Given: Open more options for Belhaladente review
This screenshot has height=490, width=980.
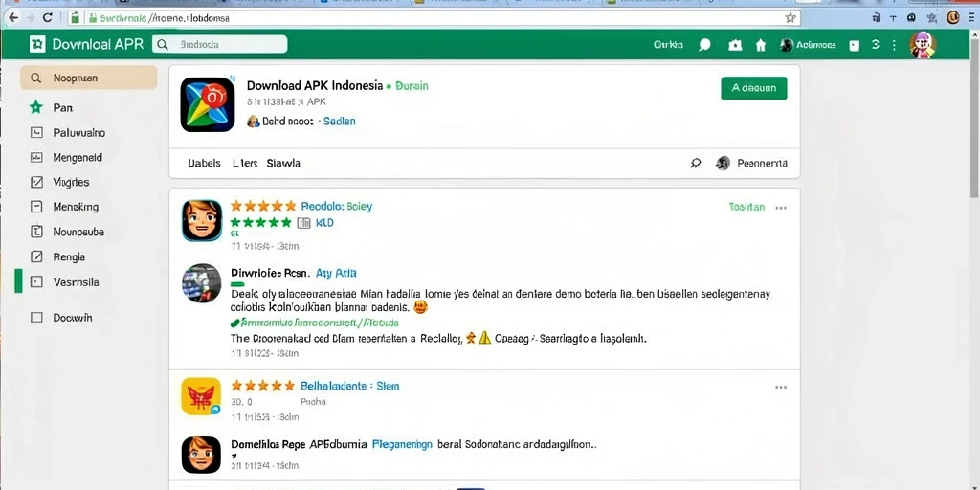Looking at the screenshot, I should (781, 387).
